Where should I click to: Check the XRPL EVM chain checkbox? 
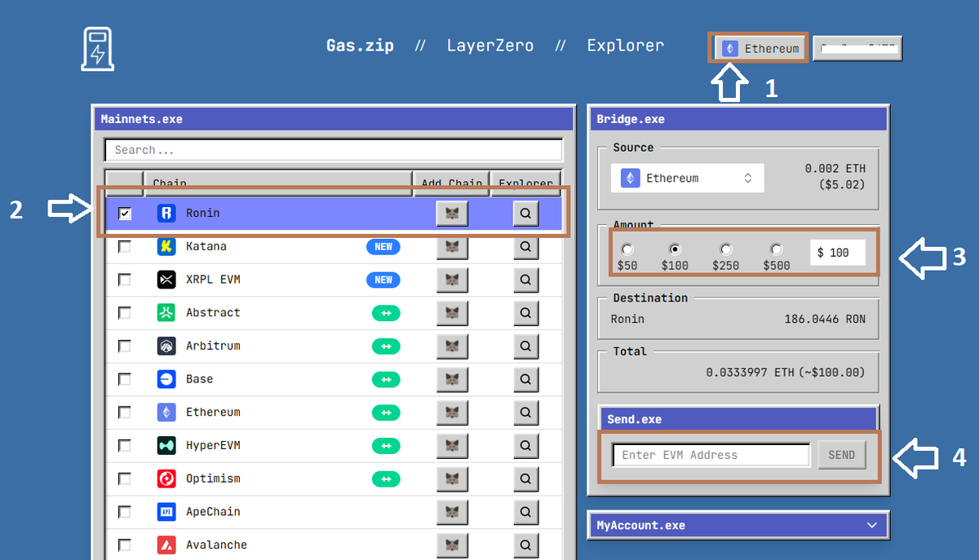(x=125, y=280)
